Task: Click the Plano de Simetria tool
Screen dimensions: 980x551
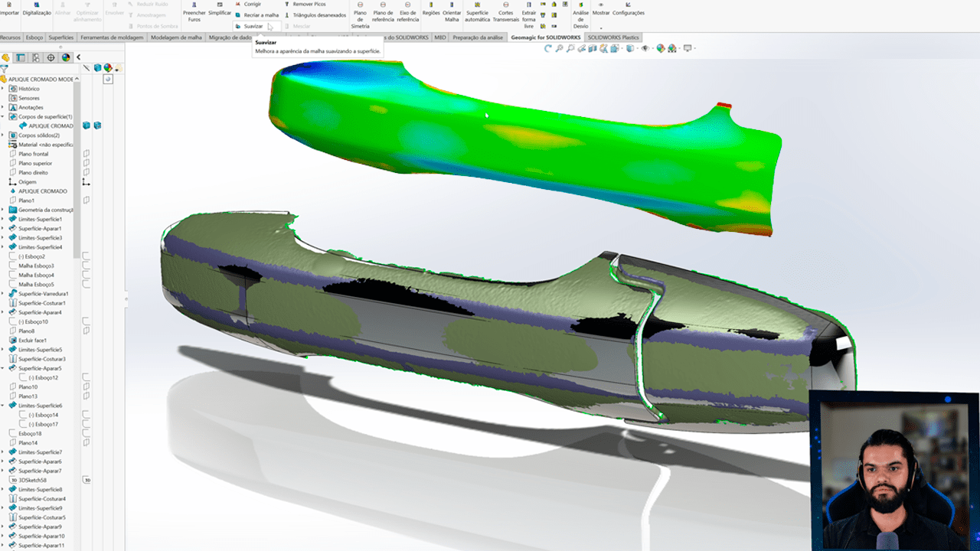Action: click(359, 12)
